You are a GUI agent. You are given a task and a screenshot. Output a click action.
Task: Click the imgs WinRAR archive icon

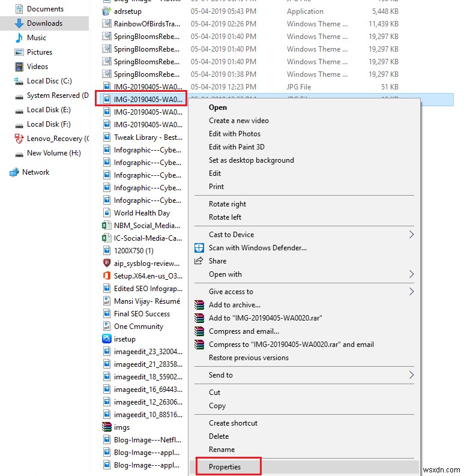(x=107, y=427)
